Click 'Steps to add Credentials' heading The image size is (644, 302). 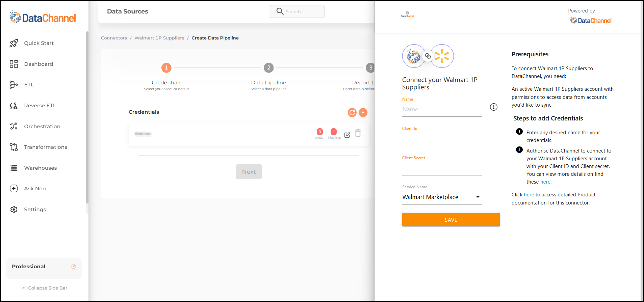click(x=548, y=118)
